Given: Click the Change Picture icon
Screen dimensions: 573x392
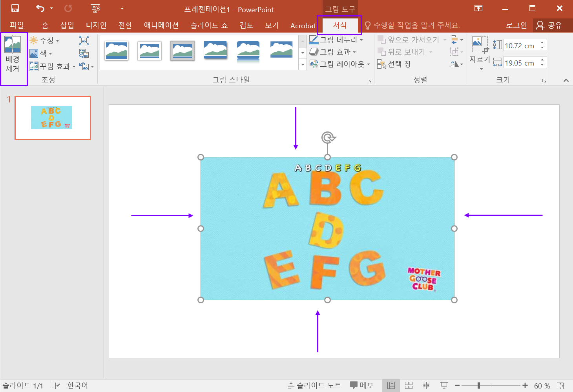Looking at the screenshot, I should (84, 53).
